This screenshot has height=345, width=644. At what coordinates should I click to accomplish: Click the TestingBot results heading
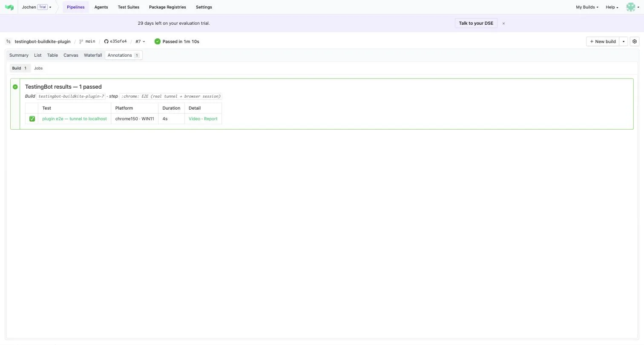[x=63, y=87]
